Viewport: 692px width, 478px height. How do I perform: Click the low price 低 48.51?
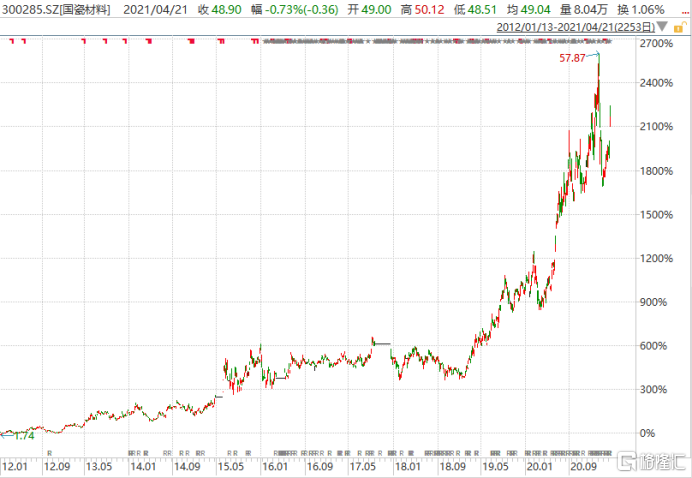point(475,10)
